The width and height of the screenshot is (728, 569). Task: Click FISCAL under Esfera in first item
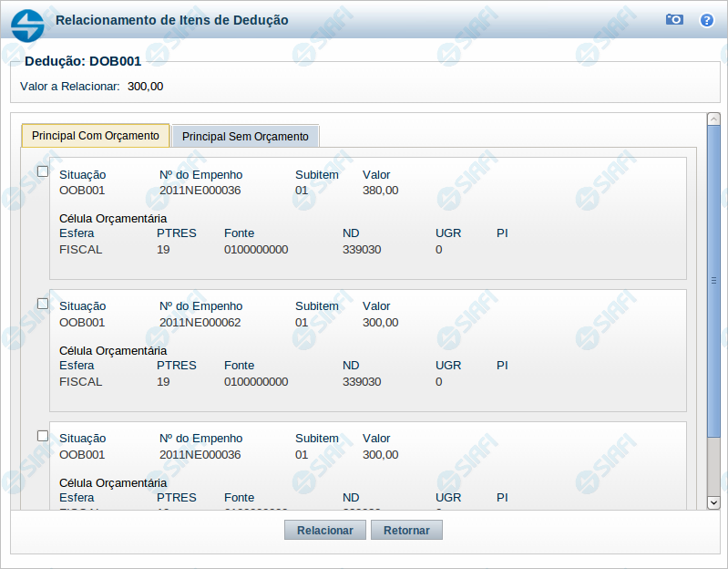pos(80,249)
